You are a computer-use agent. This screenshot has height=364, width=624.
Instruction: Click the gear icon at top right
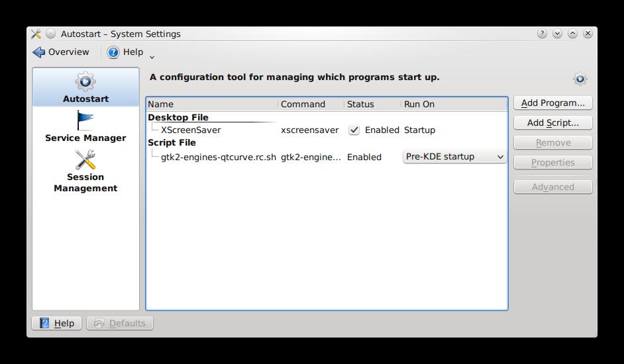[580, 79]
